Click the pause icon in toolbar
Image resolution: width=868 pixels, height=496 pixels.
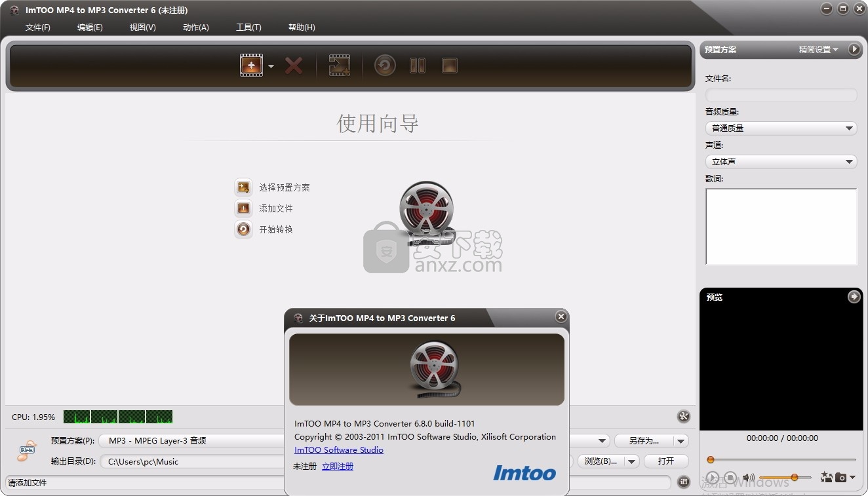[418, 66]
